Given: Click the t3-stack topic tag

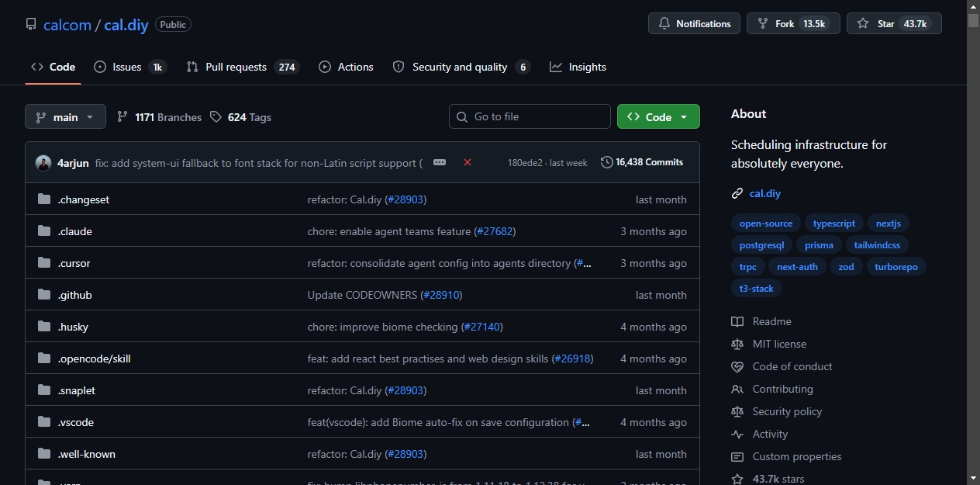Looking at the screenshot, I should coord(757,289).
